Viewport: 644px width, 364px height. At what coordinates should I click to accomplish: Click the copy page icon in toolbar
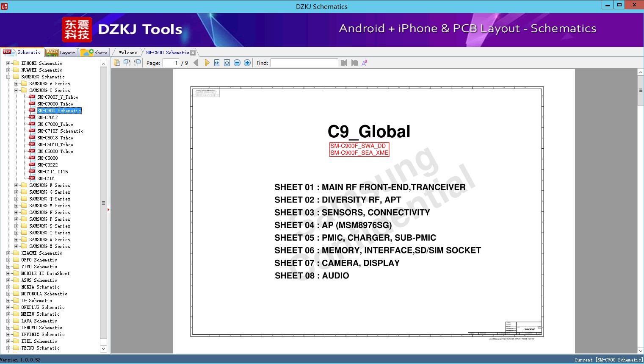[x=117, y=63]
